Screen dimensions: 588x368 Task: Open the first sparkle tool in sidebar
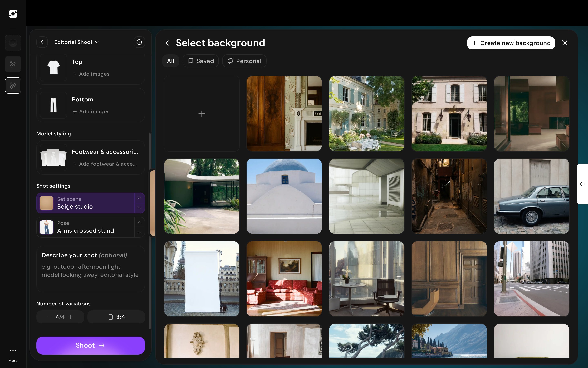click(13, 64)
